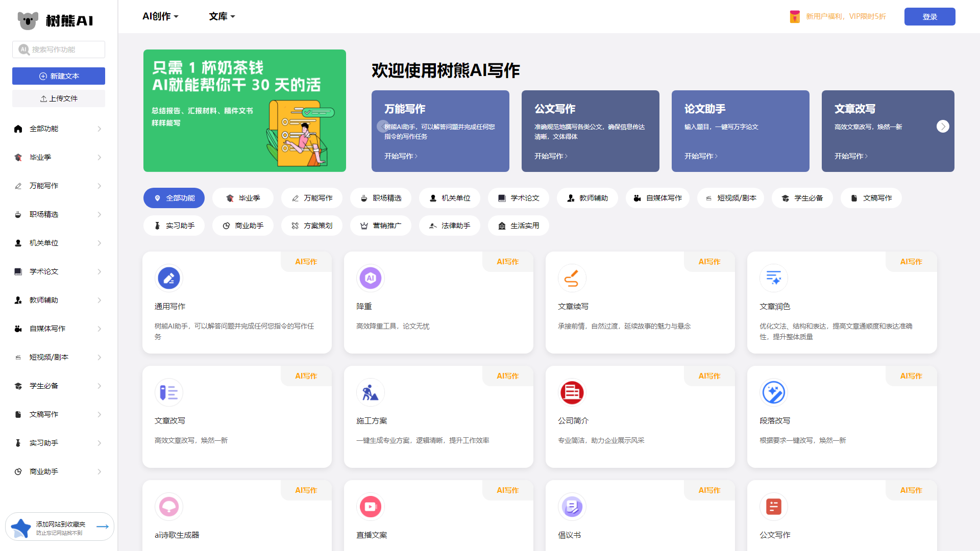Click the carousel next arrow
The image size is (980, 551).
[x=943, y=126]
